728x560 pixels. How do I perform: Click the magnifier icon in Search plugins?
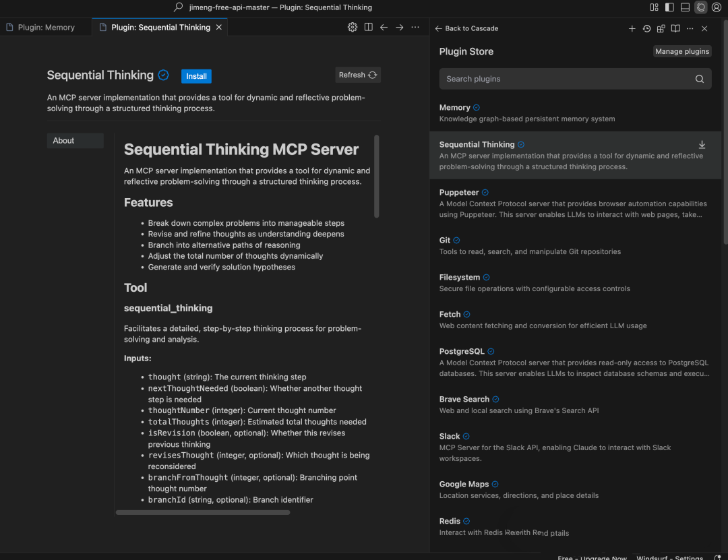tap(699, 79)
